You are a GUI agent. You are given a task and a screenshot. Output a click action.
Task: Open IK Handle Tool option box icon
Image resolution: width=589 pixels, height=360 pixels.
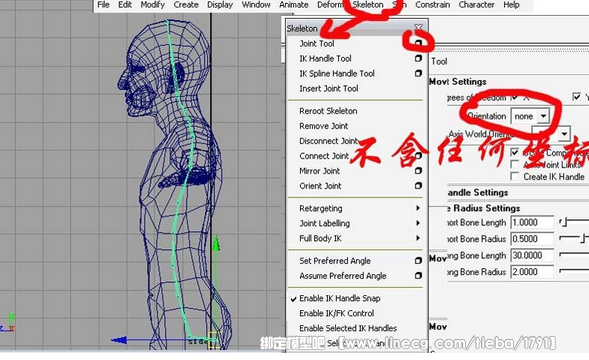click(418, 58)
